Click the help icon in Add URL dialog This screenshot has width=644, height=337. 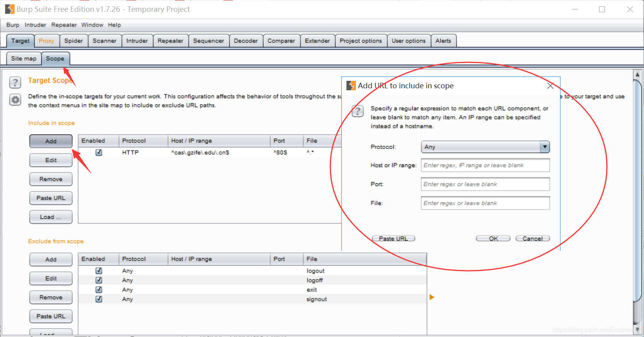coord(357,111)
